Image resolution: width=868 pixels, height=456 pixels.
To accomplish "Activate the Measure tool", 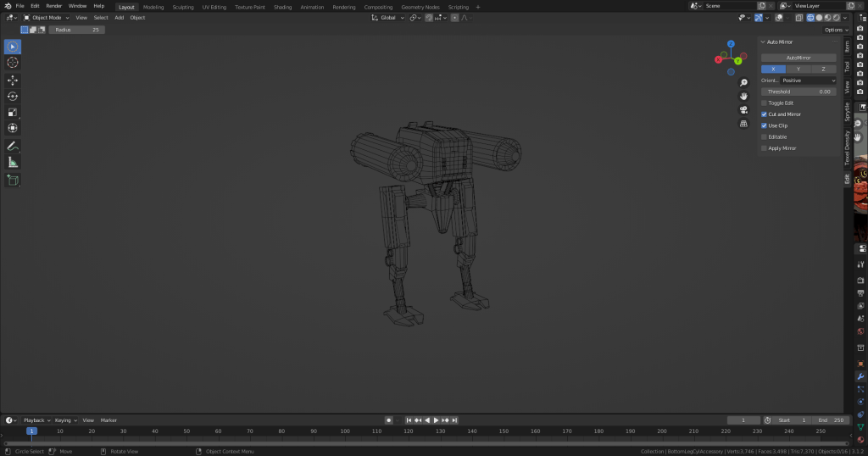I will pos(13,163).
